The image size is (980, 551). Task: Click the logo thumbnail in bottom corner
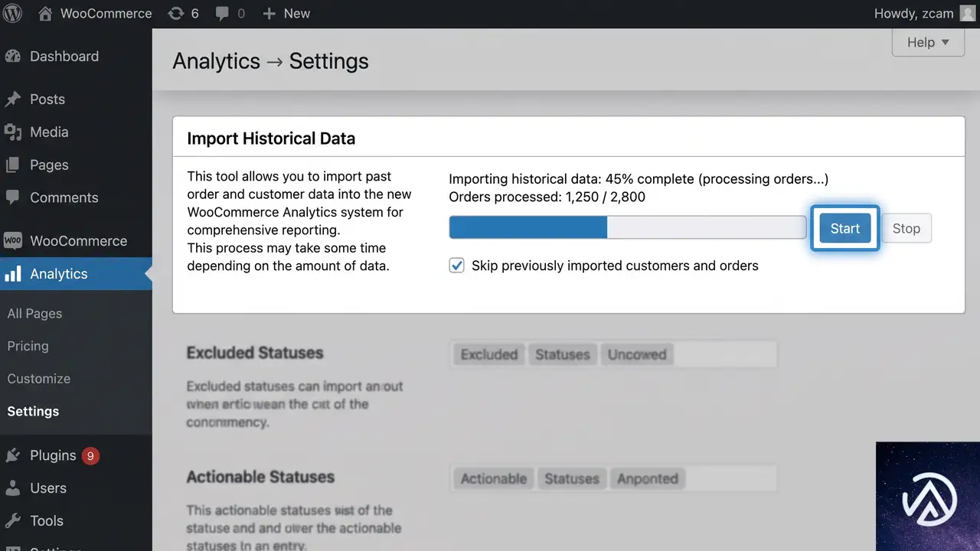(928, 496)
